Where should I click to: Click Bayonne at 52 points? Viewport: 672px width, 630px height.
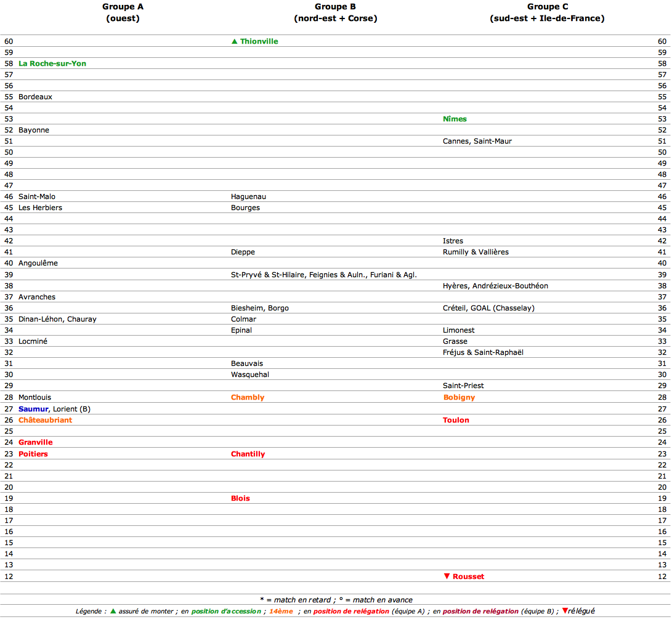(34, 131)
